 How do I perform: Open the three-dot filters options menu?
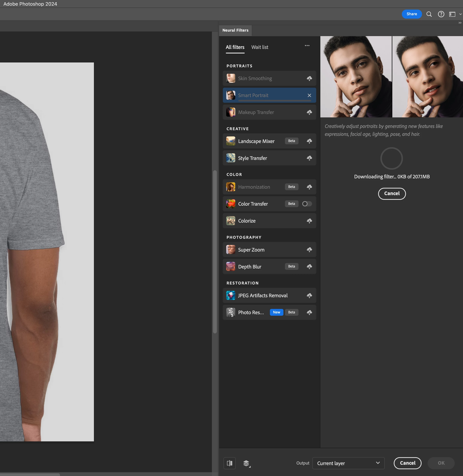point(307,46)
